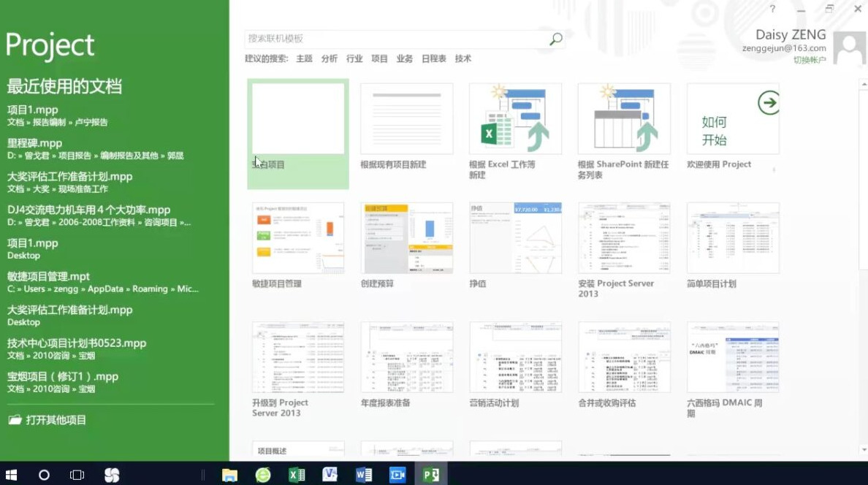Choose the 六西格玛 DMAIC 周期 template

pyautogui.click(x=733, y=370)
